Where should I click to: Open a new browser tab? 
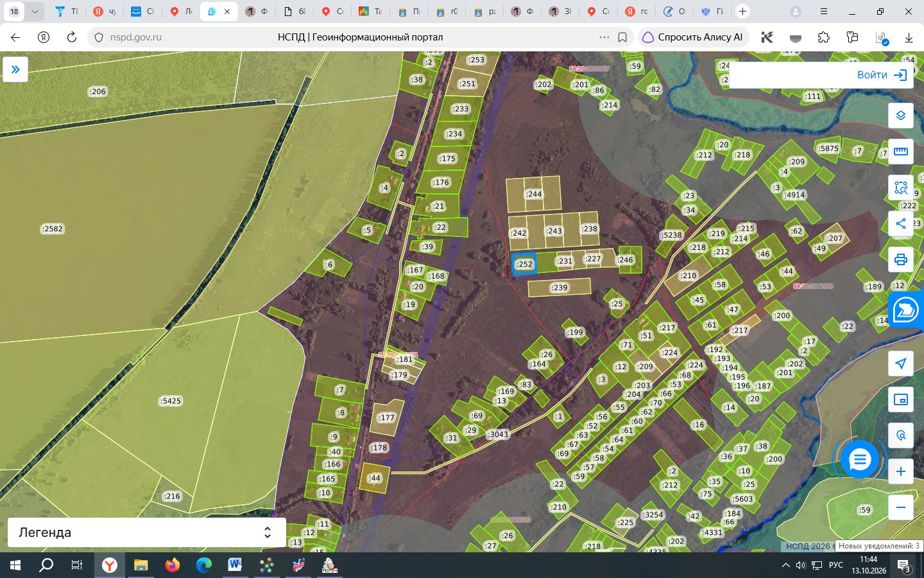(742, 12)
